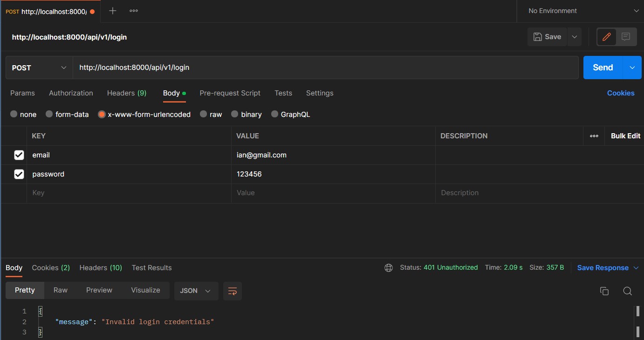The image size is (644, 340).
Task: Open the comments panel icon
Action: pos(626,37)
